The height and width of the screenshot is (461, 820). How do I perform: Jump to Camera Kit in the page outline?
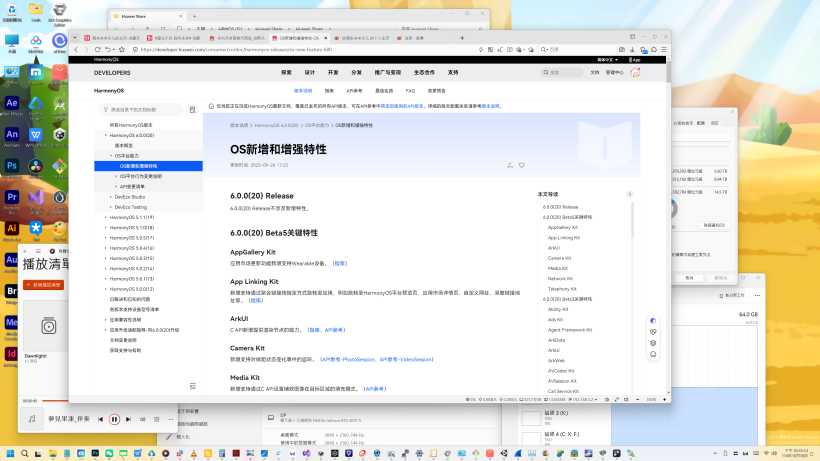[560, 258]
